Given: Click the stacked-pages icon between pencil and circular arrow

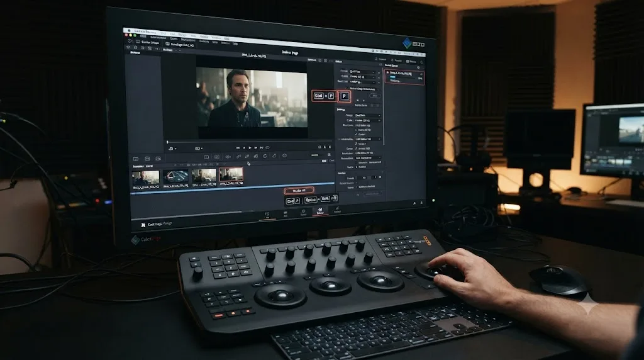Looking at the screenshot, I should tap(256, 156).
